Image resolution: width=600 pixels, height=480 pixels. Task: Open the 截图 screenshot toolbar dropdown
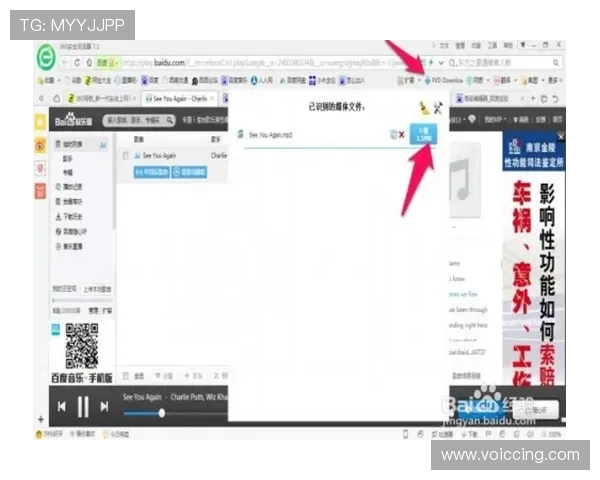532,80
